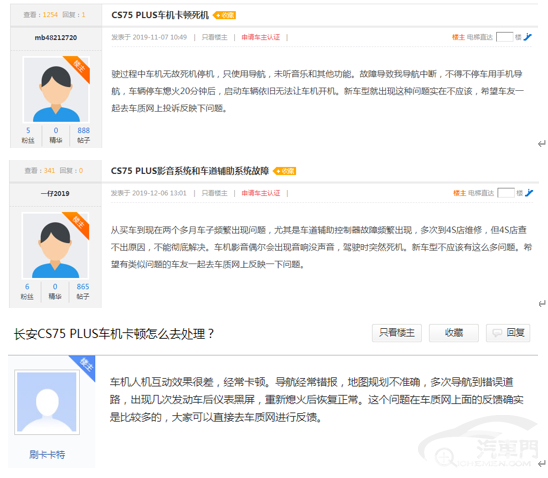
Task: Click the view count 1254
Action: coord(50,15)
